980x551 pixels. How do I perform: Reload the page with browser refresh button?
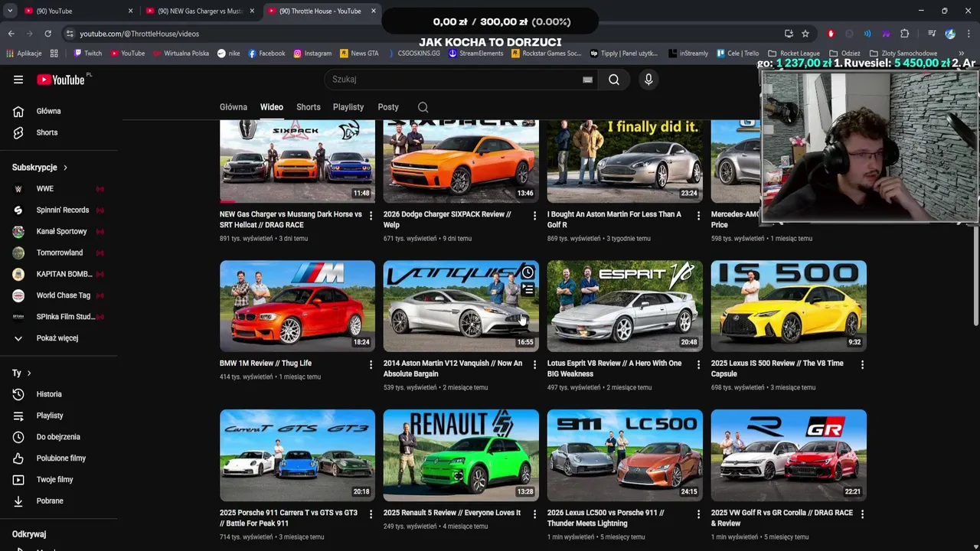[x=47, y=34]
